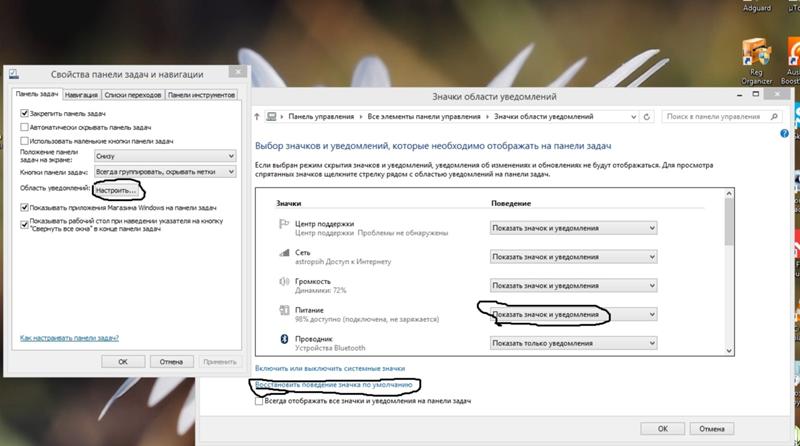This screenshot has height=446, width=800.
Task: Open 'Как настраивать панели задач?' link
Action: click(69, 338)
